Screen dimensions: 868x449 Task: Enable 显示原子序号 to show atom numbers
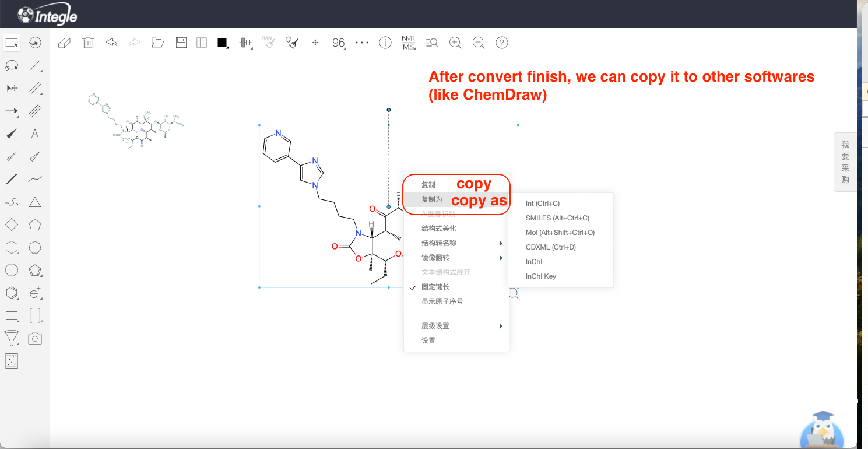[442, 301]
